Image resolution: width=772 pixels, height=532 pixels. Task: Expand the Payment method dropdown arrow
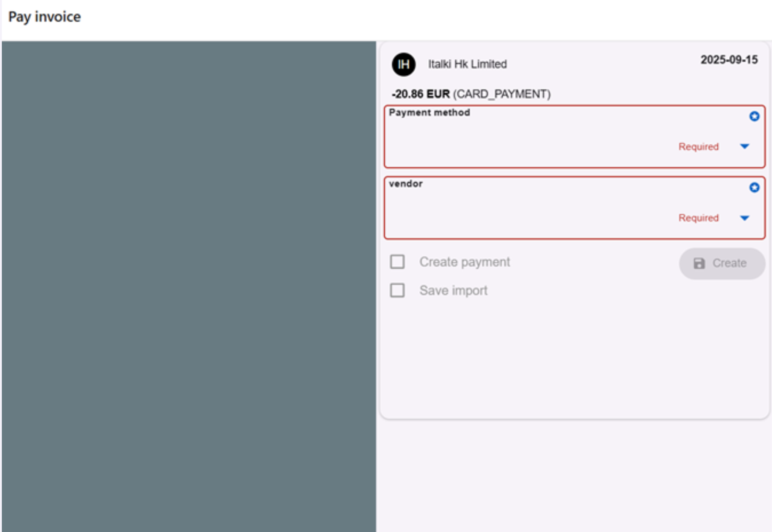[745, 147]
